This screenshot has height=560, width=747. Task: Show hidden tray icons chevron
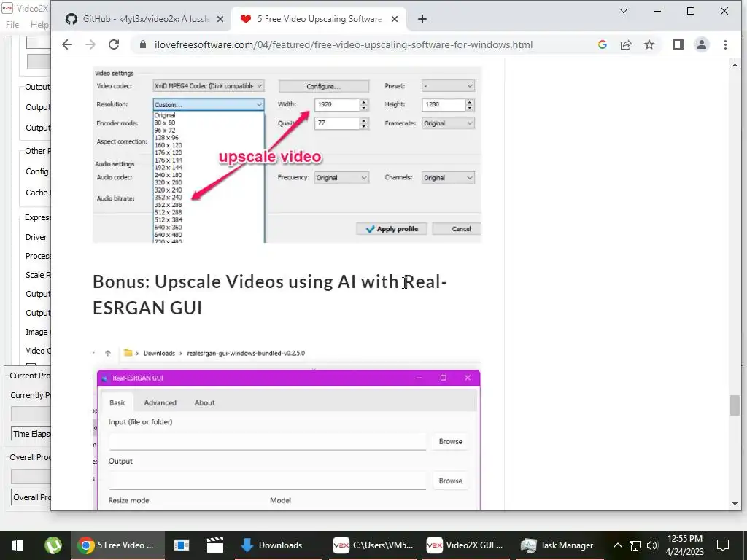coord(617,545)
